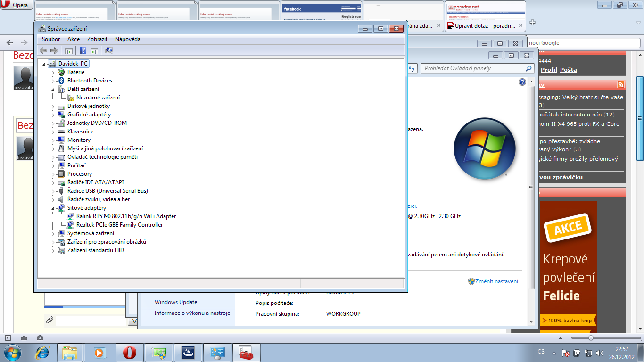Select the Ralink RT5390 WiFi Adapter entry
The width and height of the screenshot is (644, 362).
tap(126, 216)
